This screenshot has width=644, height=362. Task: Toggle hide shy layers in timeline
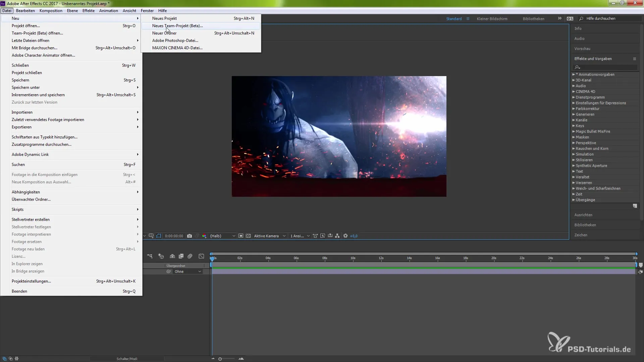click(172, 256)
